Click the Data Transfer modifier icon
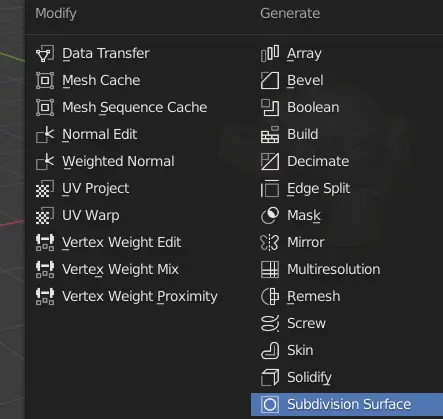443x419 pixels. pyautogui.click(x=45, y=53)
